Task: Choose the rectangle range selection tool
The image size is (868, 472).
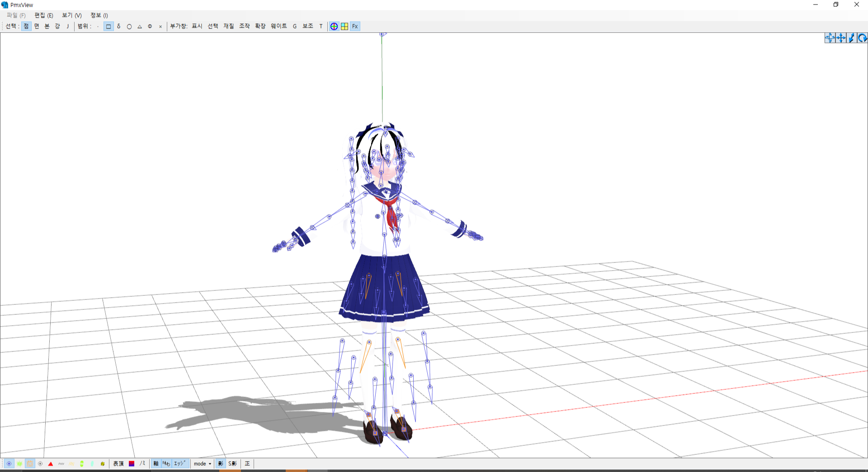Action: (108, 26)
